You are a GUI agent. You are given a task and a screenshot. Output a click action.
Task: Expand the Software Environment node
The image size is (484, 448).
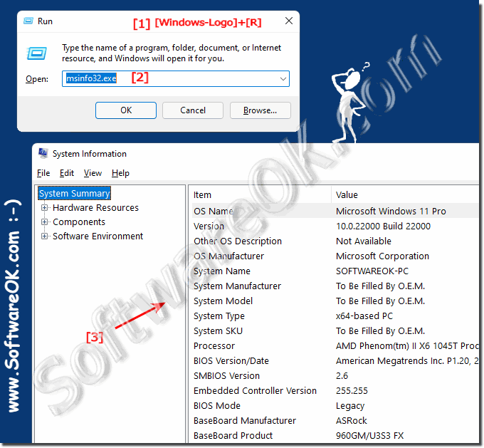[44, 236]
